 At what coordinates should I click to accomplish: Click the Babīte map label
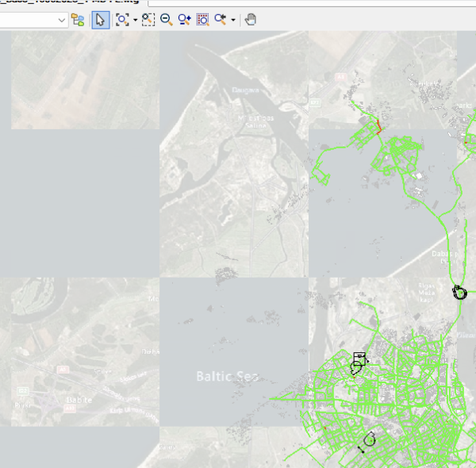[x=79, y=400]
